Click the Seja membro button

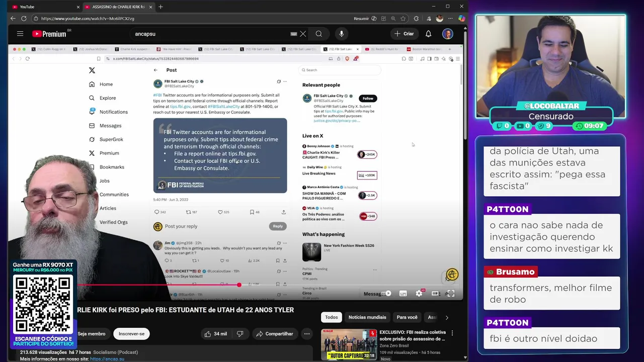[x=92, y=334]
